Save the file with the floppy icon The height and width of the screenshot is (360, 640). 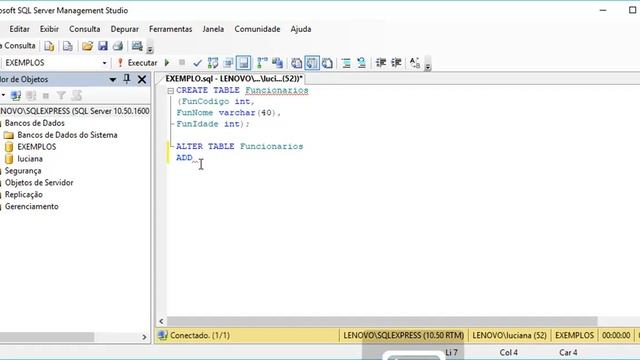pos(102,46)
